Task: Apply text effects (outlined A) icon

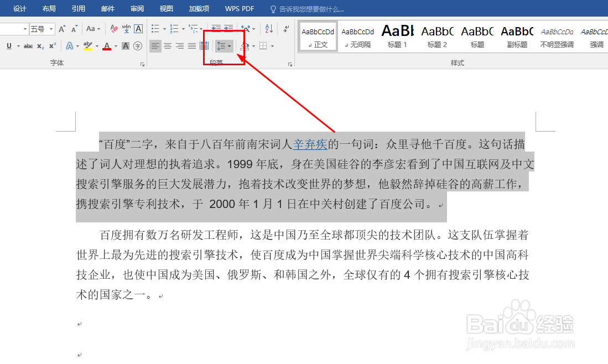Action: pyautogui.click(x=69, y=46)
